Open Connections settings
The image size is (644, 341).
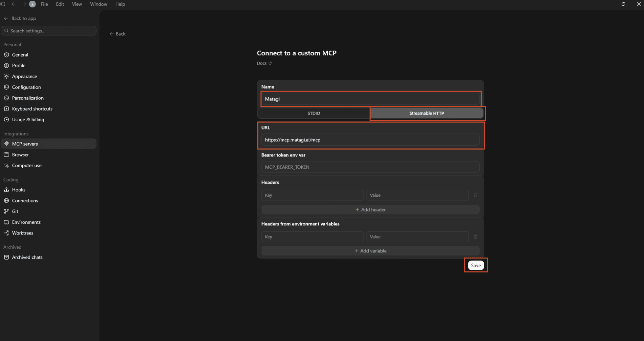pos(49,200)
